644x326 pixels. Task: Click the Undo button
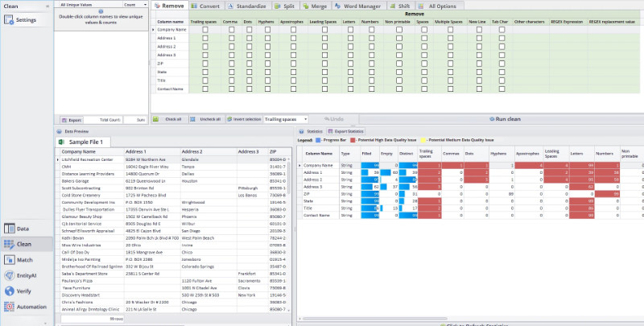click(333, 119)
